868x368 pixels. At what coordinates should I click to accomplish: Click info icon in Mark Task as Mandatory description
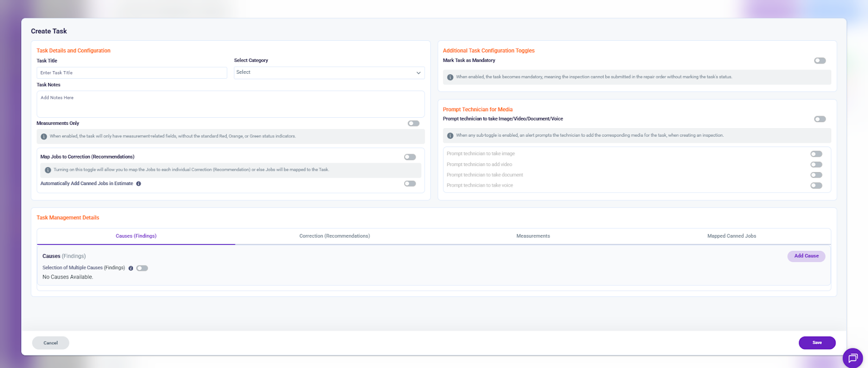[x=450, y=77]
